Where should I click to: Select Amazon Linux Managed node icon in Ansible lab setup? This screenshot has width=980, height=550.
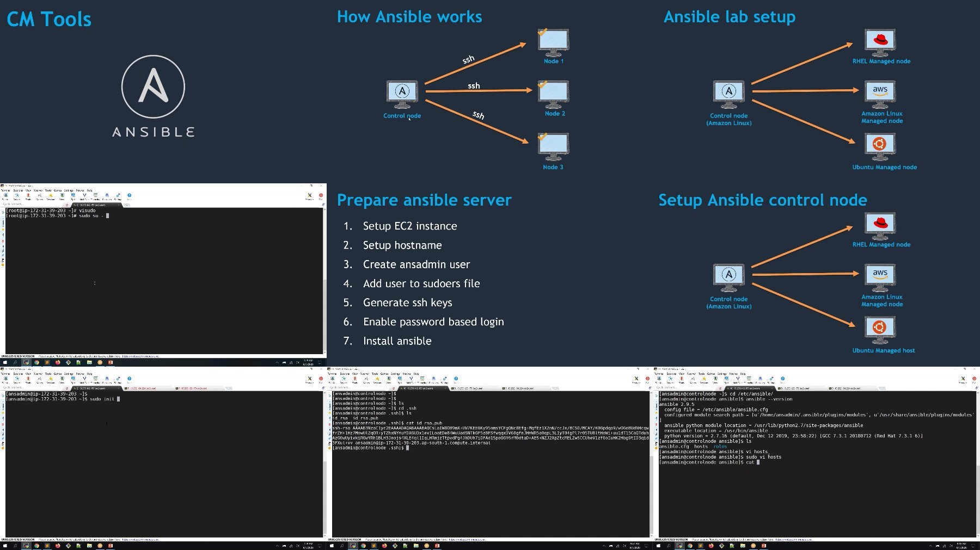click(x=880, y=95)
